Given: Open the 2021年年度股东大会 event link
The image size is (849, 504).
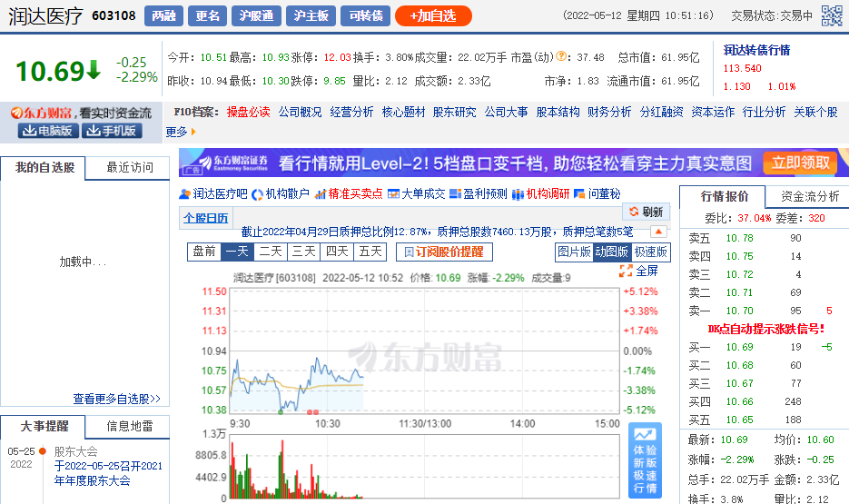Looking at the screenshot, I should 108,473.
